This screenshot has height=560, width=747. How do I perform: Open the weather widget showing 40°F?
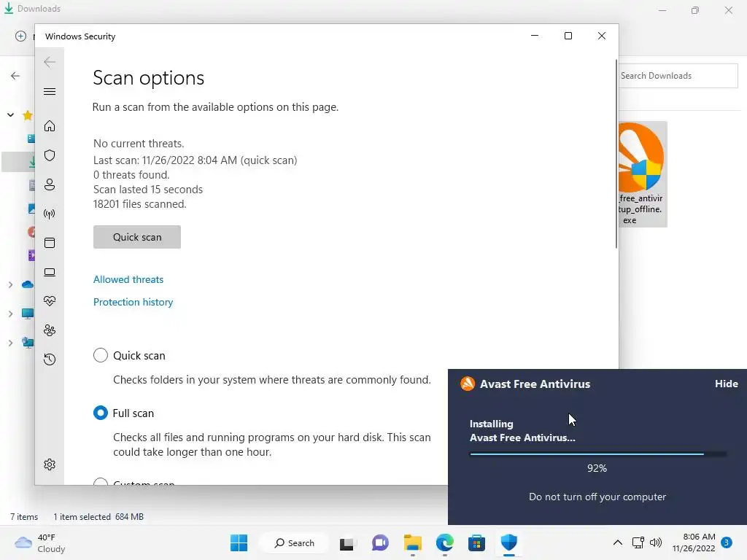coord(40,542)
